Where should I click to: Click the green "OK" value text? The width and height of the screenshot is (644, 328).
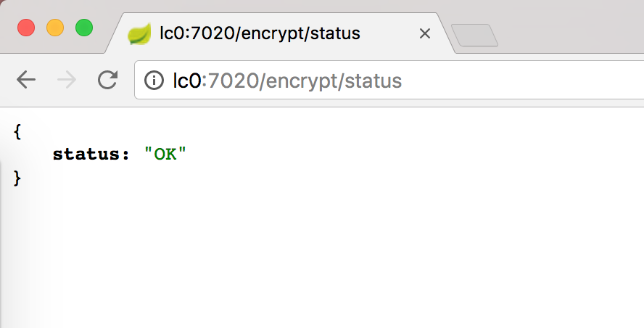(165, 154)
